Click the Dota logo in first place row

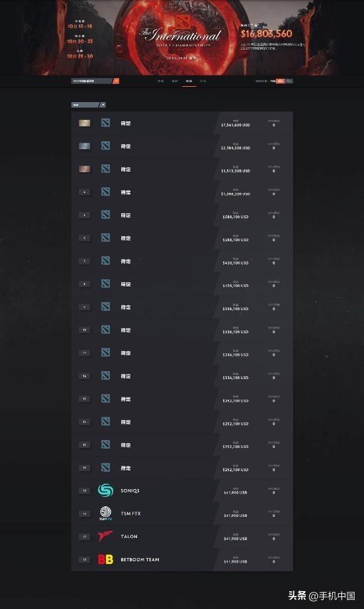tap(105, 123)
